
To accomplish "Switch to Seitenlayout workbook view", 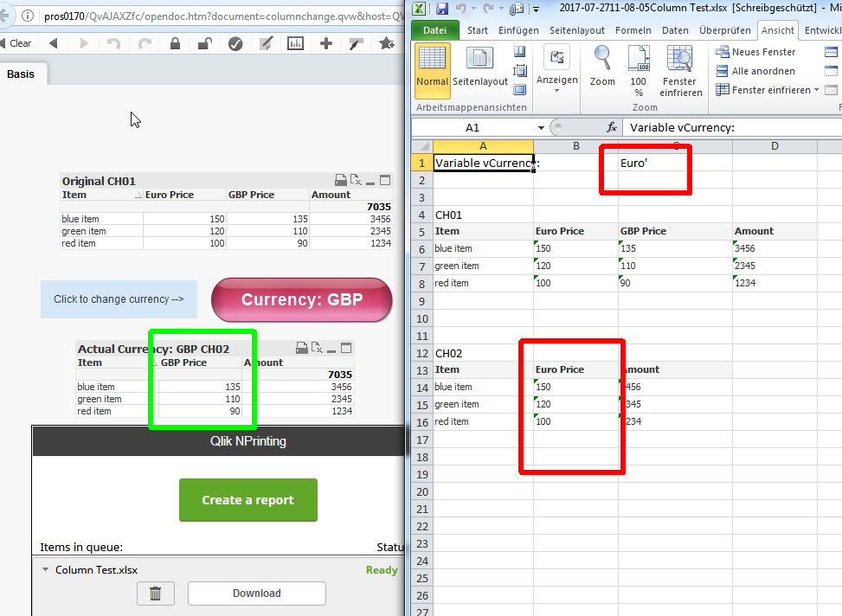I will 480,69.
